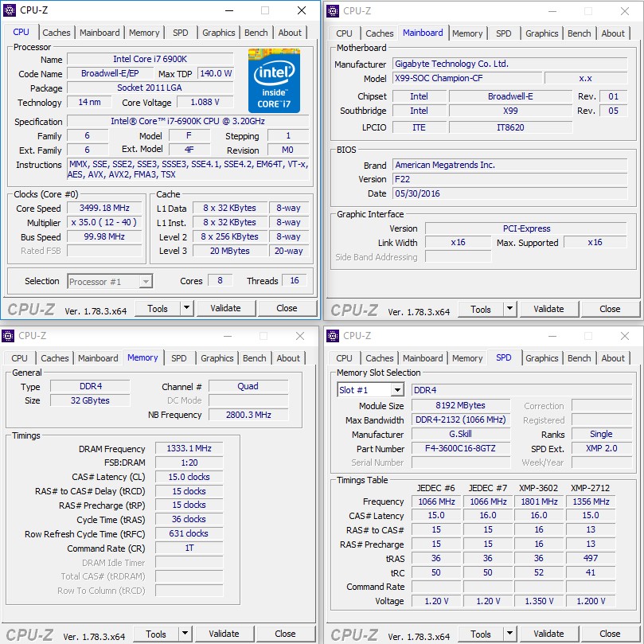
Task: Click the graphic interface version 'PCI-Express'
Action: point(526,228)
